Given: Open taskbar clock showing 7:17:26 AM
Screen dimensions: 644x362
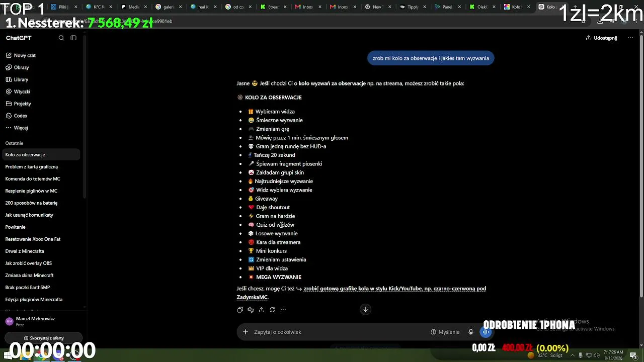Looking at the screenshot, I should coord(613,354).
